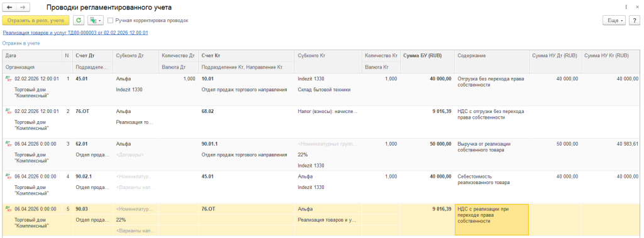Click the Дт/Кт icon in row 2
644x238 pixels.
tap(8, 111)
